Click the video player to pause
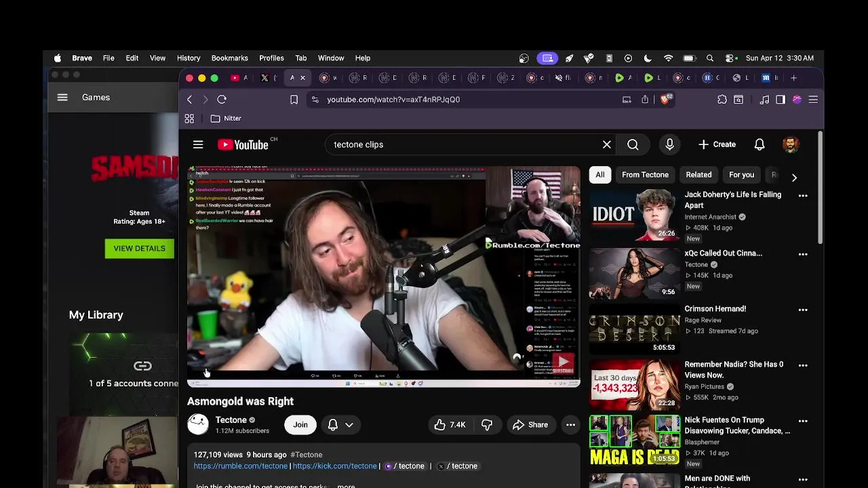The width and height of the screenshot is (868, 488). (384, 277)
